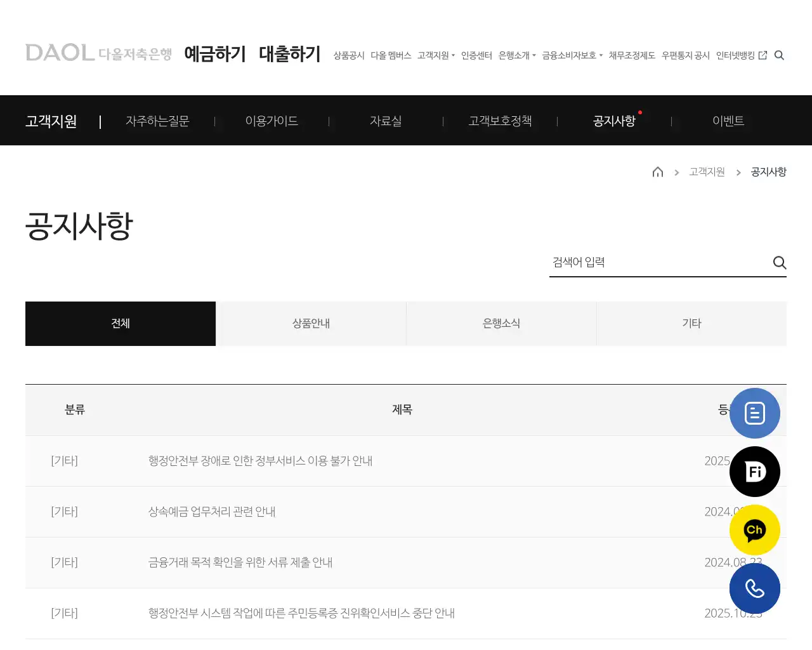Open notice 상속예금 업무처리 관련 안내
Image resolution: width=812 pixels, height=650 pixels.
[212, 512]
